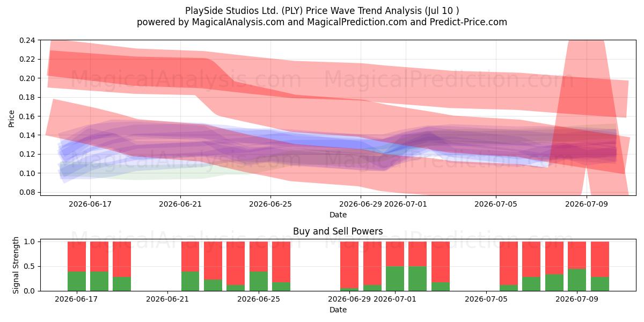Click the 'Date' label under the Buy and Sell Powers chart
This screenshot has height=322, width=644.
[x=338, y=310]
